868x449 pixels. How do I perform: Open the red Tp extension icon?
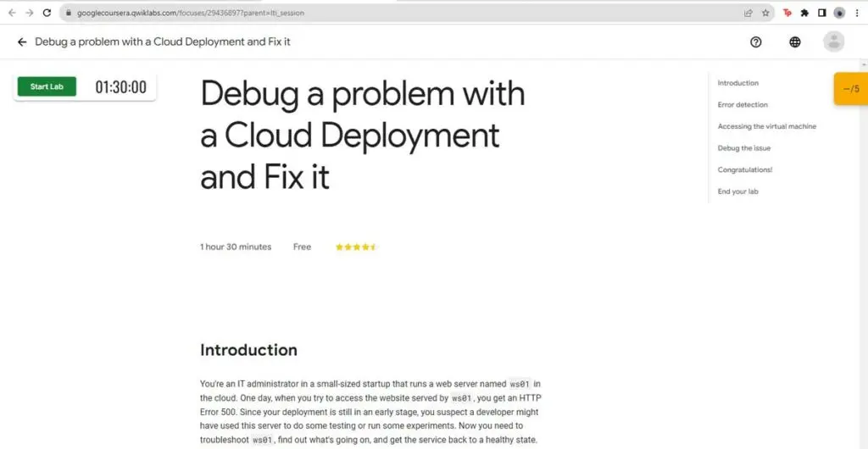pos(787,13)
